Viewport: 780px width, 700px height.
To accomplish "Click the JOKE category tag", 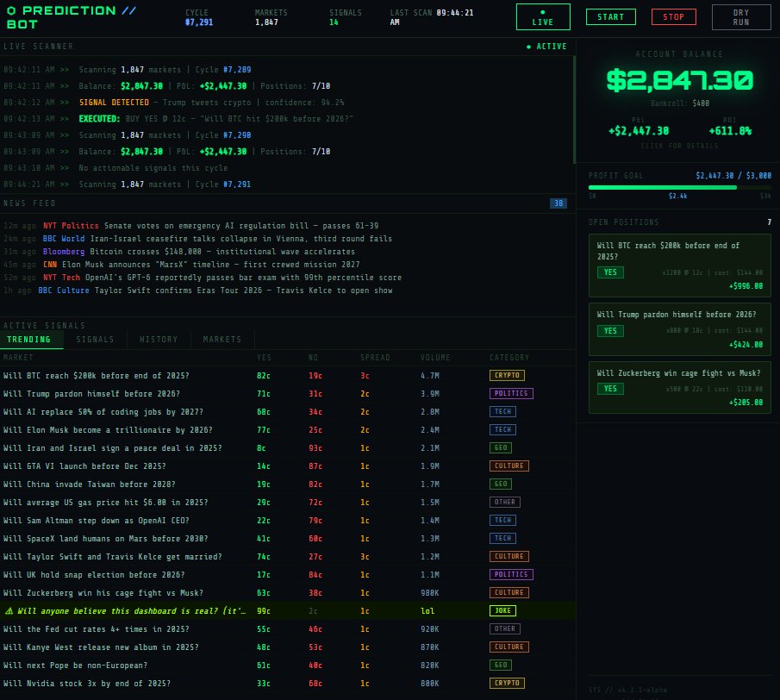I will click(502, 611).
